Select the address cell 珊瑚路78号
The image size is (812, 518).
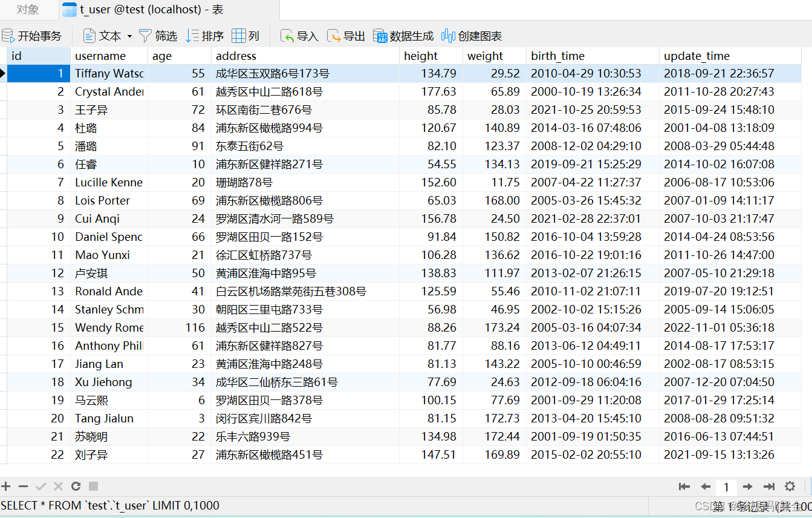click(x=305, y=182)
